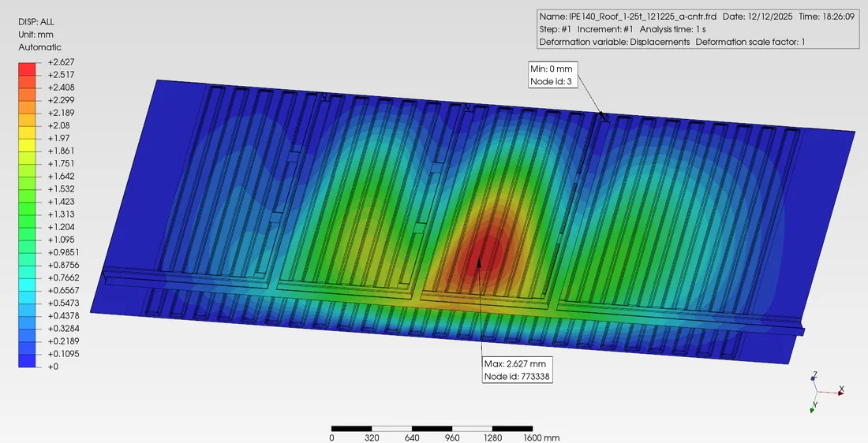Click the 'Node id: 773338' annotation line
868x443 pixels.
[x=517, y=378]
